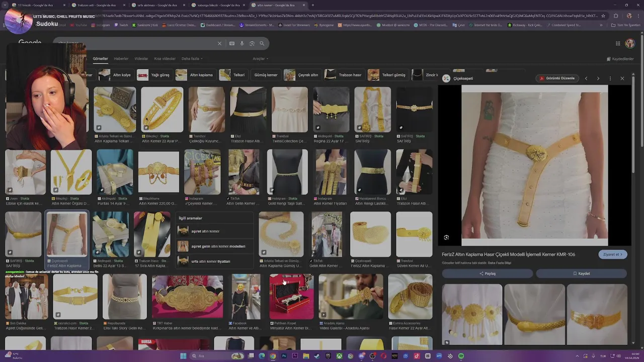Viewport: 644px width, 362px height.
Task: Go to previous image in preview panel
Action: point(586,78)
